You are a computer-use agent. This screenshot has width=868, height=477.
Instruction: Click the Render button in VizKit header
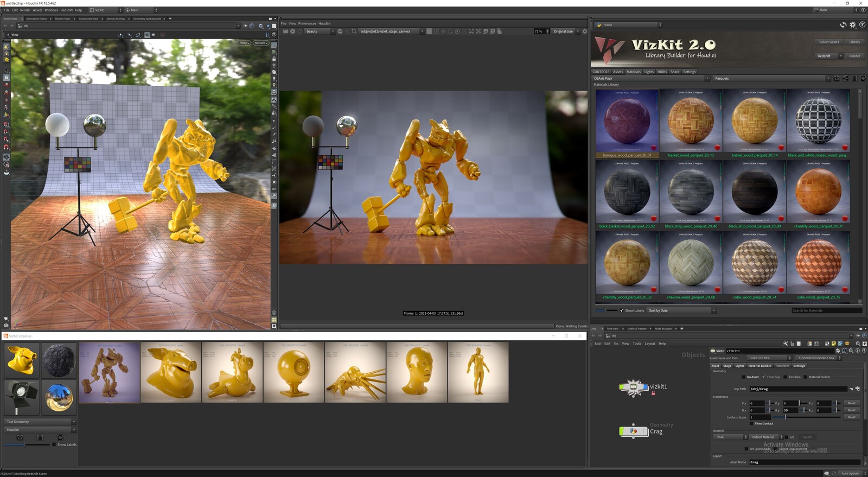pos(855,56)
